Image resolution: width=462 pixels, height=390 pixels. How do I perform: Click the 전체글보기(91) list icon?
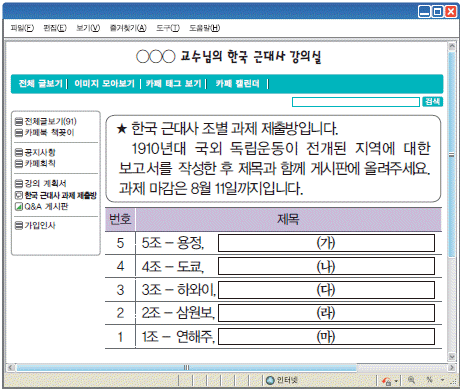point(19,121)
